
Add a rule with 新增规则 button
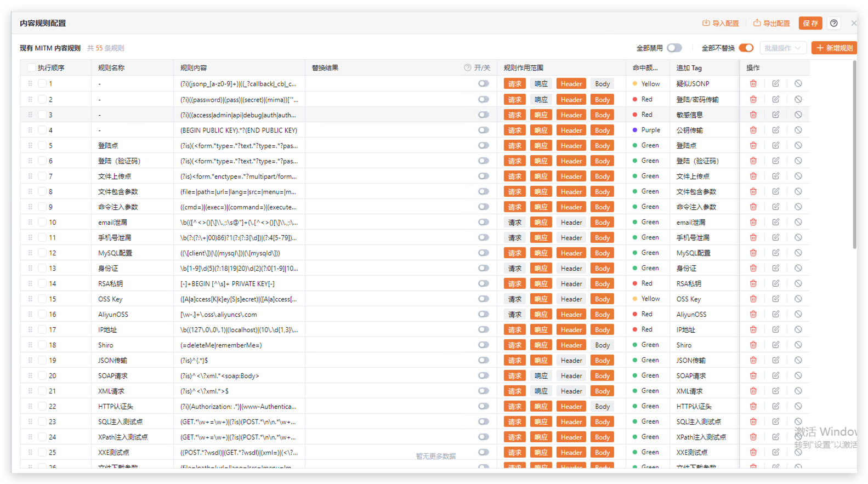834,48
